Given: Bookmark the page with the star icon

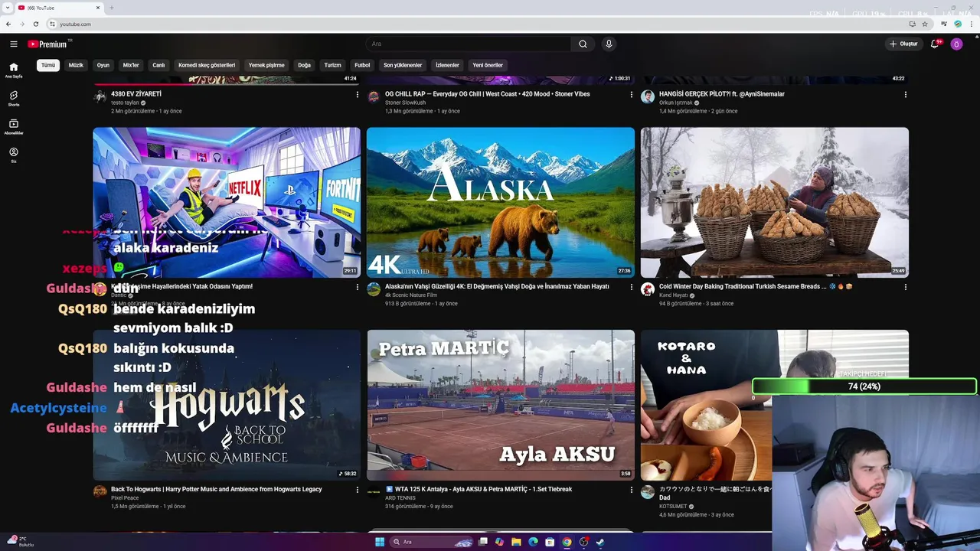Looking at the screenshot, I should coord(925,24).
